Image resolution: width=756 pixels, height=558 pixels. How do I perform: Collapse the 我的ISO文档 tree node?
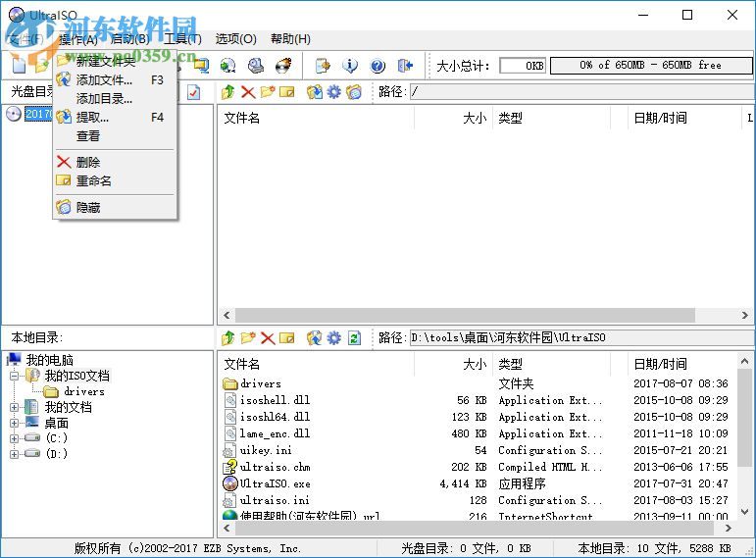click(x=15, y=376)
